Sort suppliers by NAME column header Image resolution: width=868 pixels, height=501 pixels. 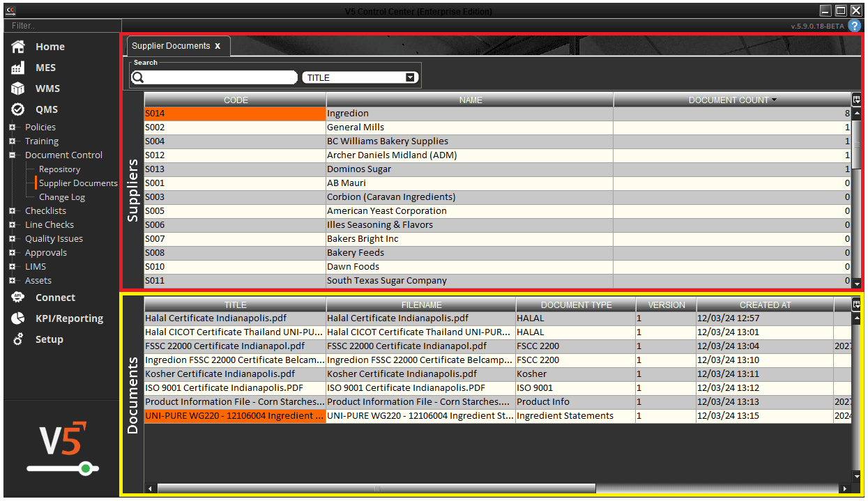(471, 100)
